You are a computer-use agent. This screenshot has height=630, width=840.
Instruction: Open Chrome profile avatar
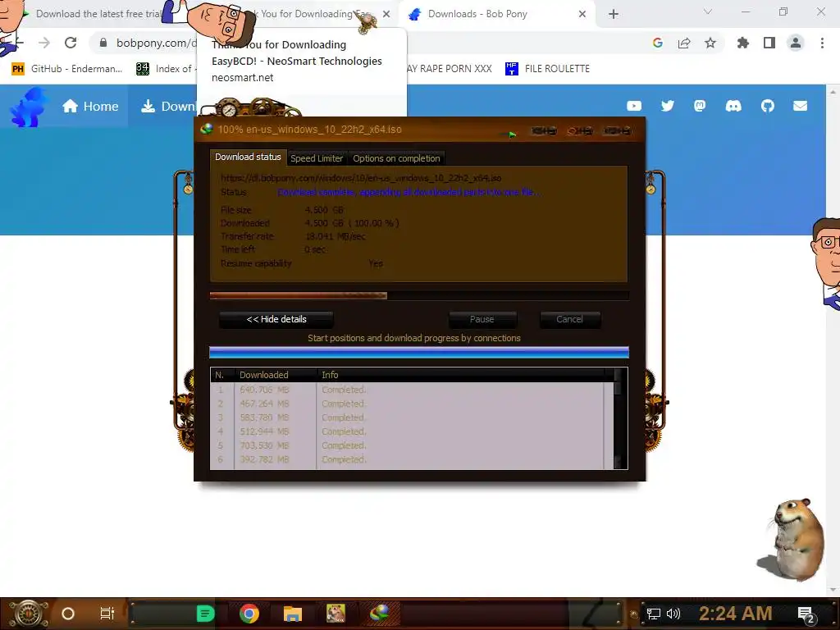point(796,43)
